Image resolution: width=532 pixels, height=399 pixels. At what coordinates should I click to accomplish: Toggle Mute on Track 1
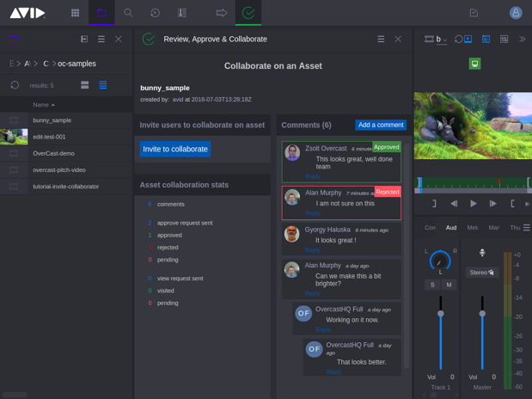449,285
